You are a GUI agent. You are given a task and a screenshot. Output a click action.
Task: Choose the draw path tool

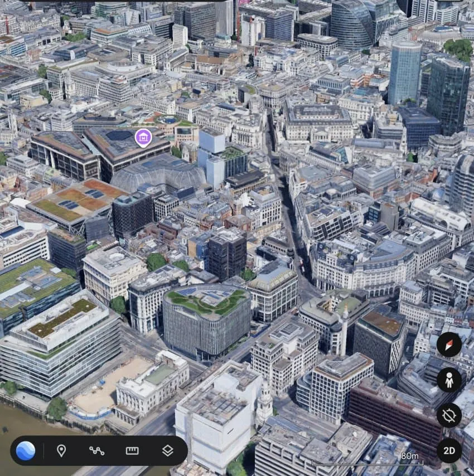[x=97, y=451]
